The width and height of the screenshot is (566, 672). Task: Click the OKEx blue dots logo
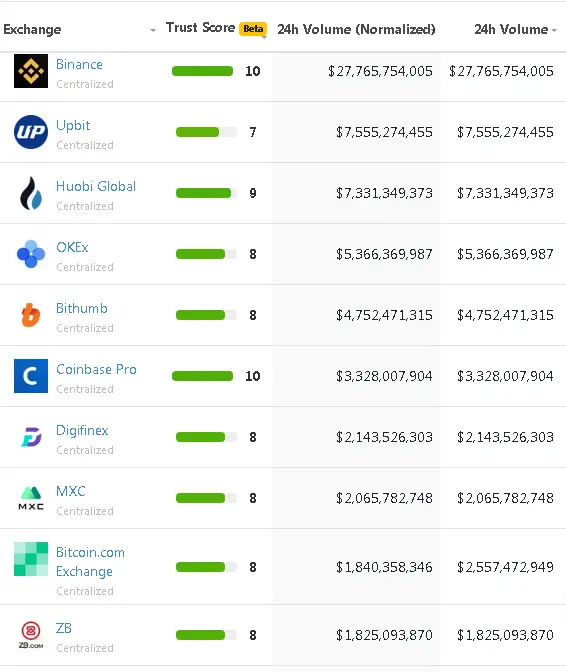coord(31,254)
